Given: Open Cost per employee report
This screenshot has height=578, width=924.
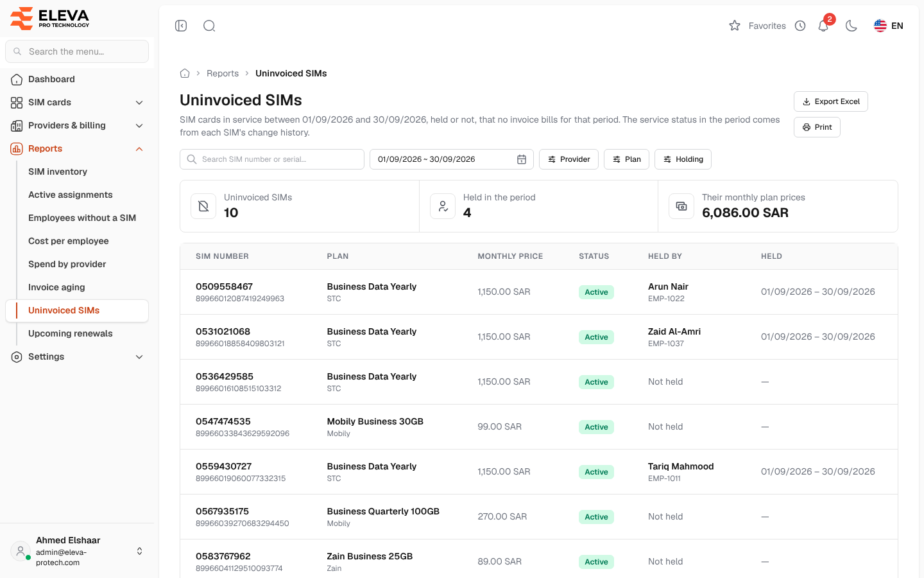Looking at the screenshot, I should point(69,241).
